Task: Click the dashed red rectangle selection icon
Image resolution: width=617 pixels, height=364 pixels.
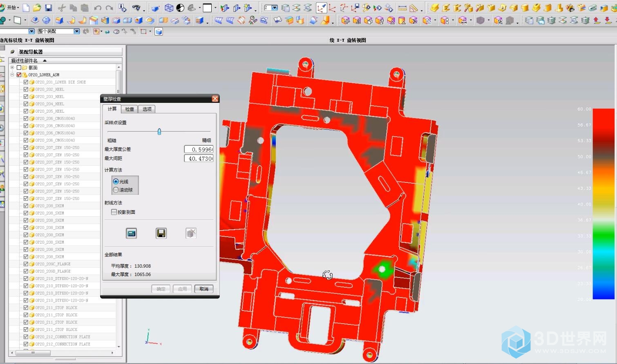Action: pyautogui.click(x=143, y=31)
